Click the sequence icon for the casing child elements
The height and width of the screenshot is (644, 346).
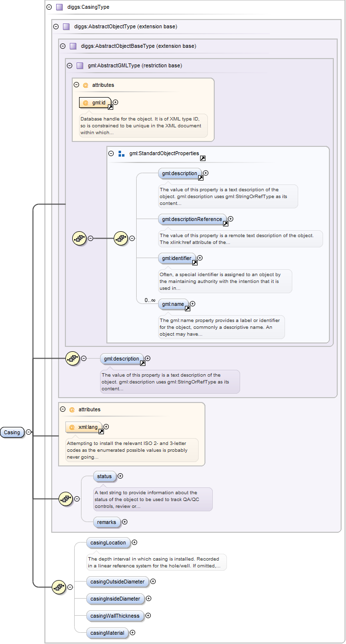[x=59, y=587]
